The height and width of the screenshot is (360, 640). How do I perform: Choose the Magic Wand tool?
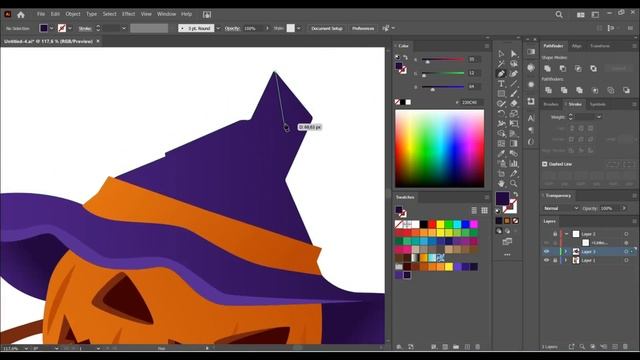(x=501, y=64)
